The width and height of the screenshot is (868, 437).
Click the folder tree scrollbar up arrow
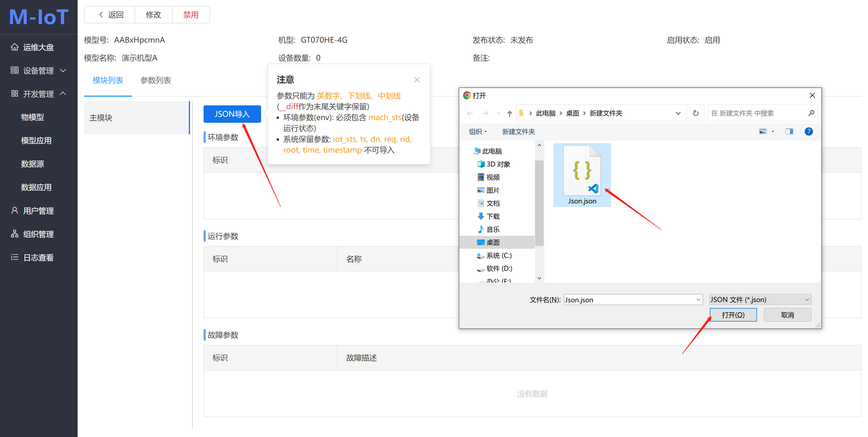540,145
